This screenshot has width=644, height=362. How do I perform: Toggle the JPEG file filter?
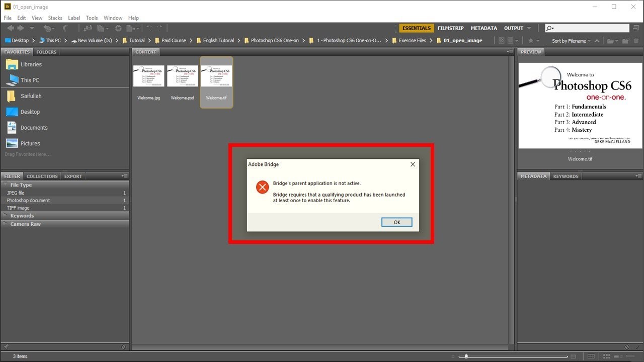click(x=65, y=193)
